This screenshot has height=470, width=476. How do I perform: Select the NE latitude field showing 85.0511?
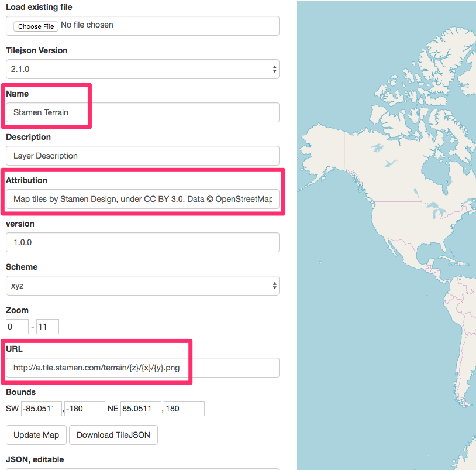[x=140, y=409]
